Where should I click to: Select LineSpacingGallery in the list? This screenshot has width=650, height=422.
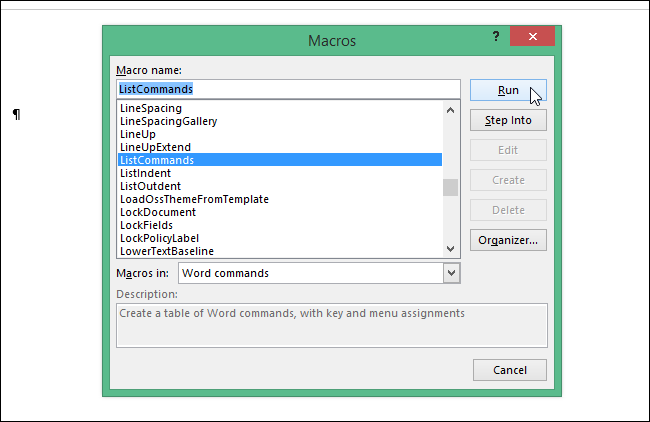280,121
